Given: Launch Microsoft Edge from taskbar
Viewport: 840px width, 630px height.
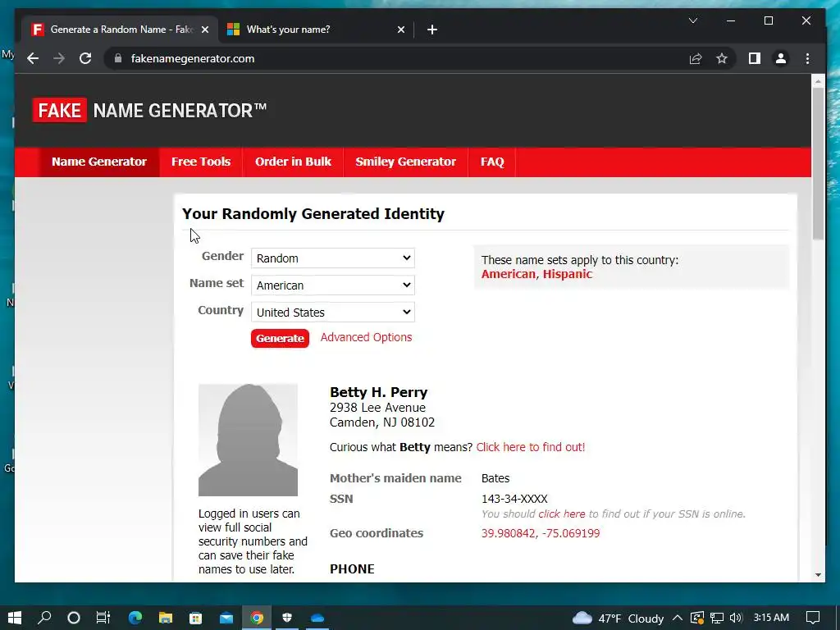Looking at the screenshot, I should coord(135,618).
